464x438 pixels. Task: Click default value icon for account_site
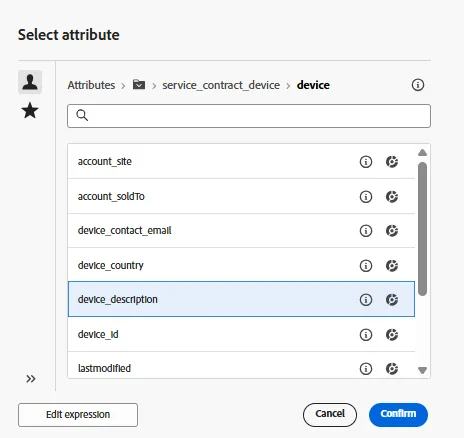pyautogui.click(x=392, y=162)
